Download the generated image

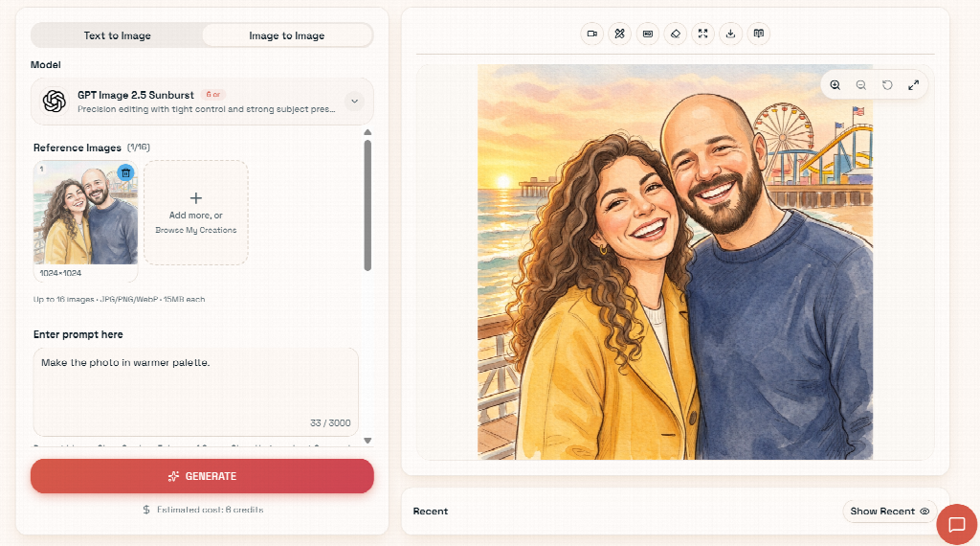tap(730, 34)
